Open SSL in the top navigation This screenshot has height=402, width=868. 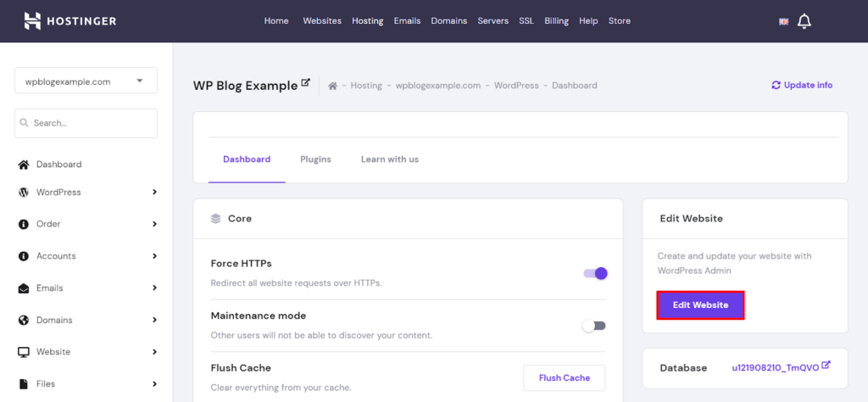(526, 21)
